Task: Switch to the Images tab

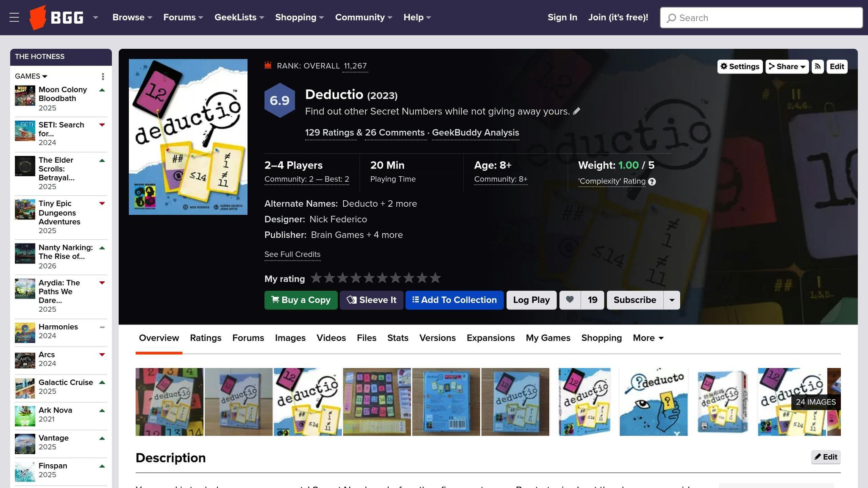Action: click(290, 338)
